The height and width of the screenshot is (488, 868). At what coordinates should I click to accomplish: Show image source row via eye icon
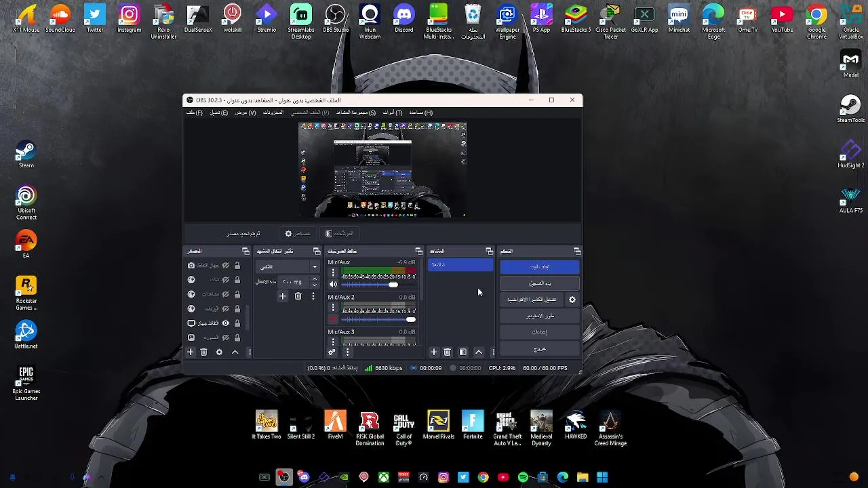[226, 338]
